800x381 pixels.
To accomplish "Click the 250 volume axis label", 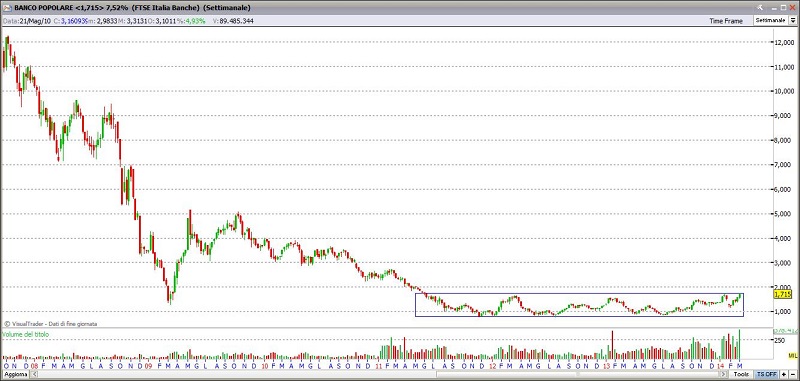I will coord(780,340).
